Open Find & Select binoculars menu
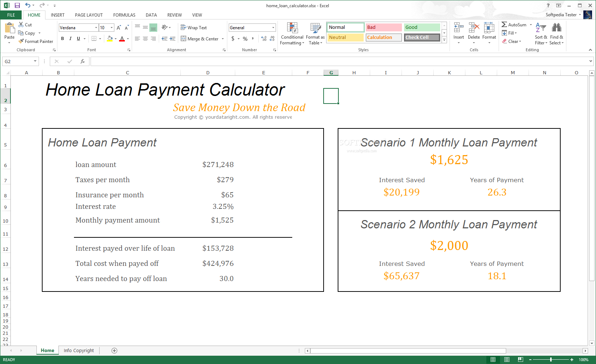Screen dimensions: 596x364 (557, 34)
